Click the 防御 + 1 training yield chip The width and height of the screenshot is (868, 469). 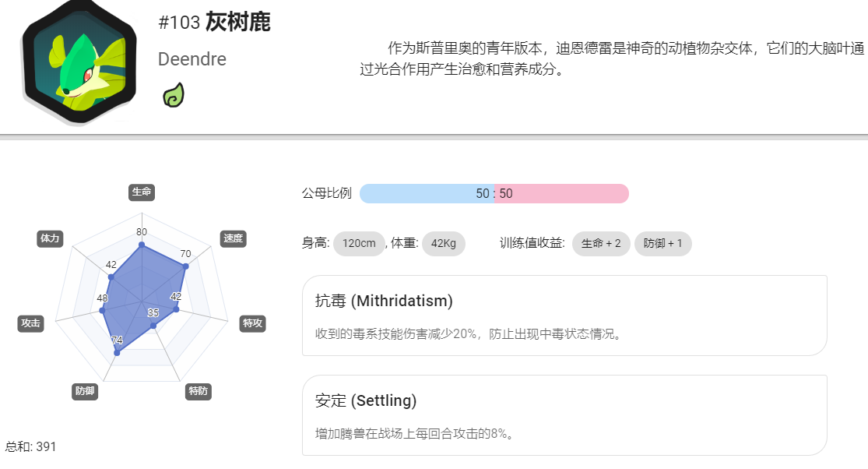(662, 244)
